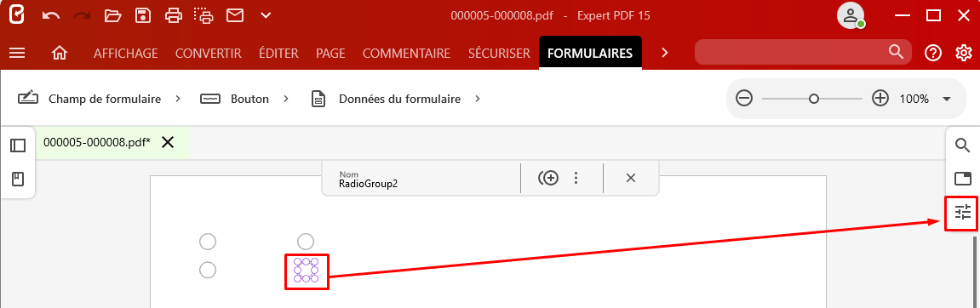Viewport: 980px width, 308px height.
Task: Switch to the COMMENTAIRE tab
Action: 406,53
